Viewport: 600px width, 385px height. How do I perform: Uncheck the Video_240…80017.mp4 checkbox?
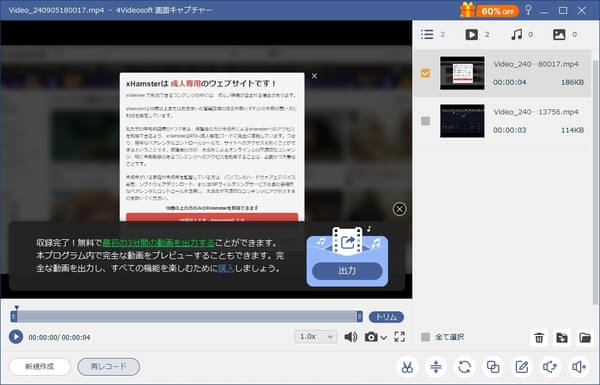(425, 73)
